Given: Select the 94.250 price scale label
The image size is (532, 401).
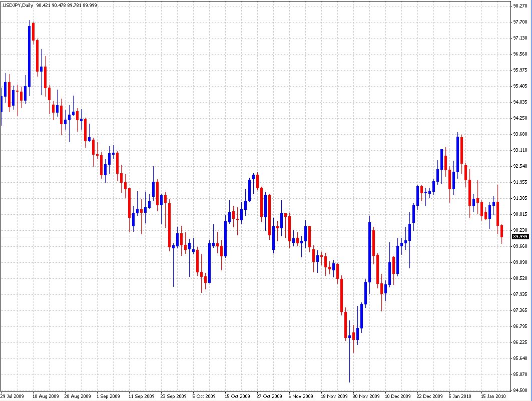Looking at the screenshot, I should click(520, 118).
